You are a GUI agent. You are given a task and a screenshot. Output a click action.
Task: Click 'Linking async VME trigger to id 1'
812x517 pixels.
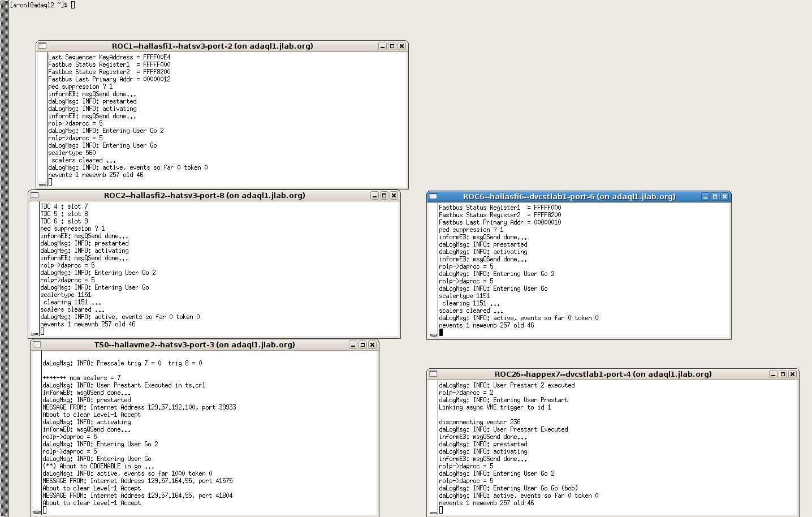click(495, 407)
